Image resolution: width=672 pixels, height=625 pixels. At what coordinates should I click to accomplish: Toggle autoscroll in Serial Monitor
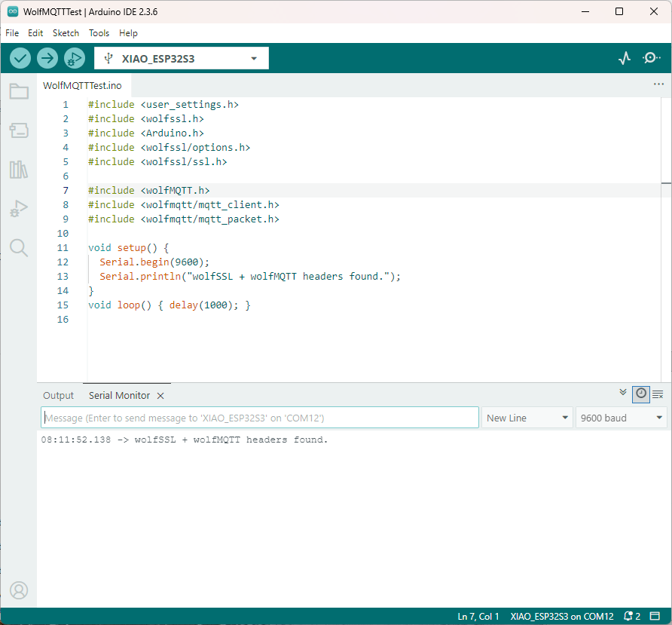point(623,393)
